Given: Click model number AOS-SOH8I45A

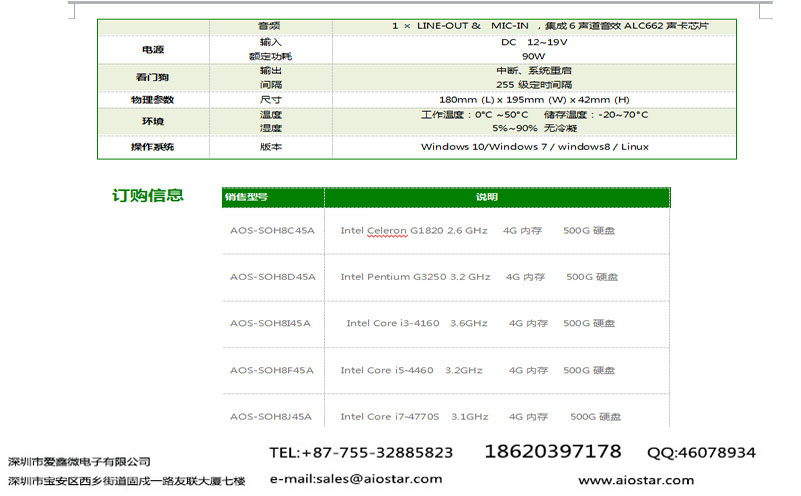Looking at the screenshot, I should tap(270, 323).
